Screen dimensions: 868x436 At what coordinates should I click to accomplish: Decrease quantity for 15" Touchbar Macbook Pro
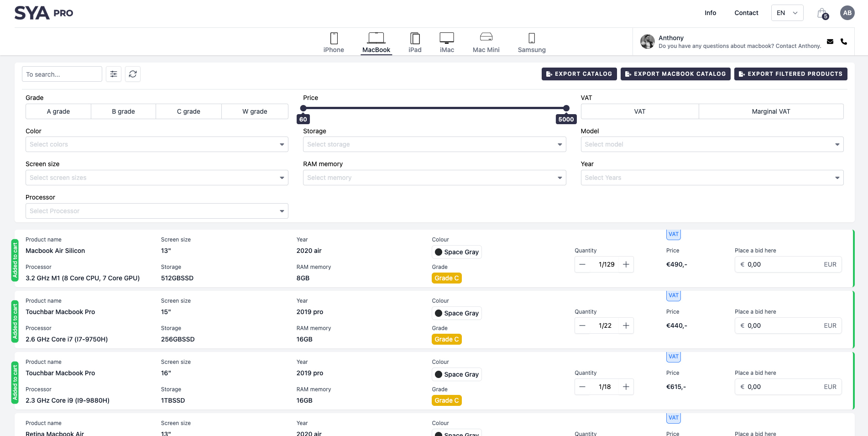(582, 326)
